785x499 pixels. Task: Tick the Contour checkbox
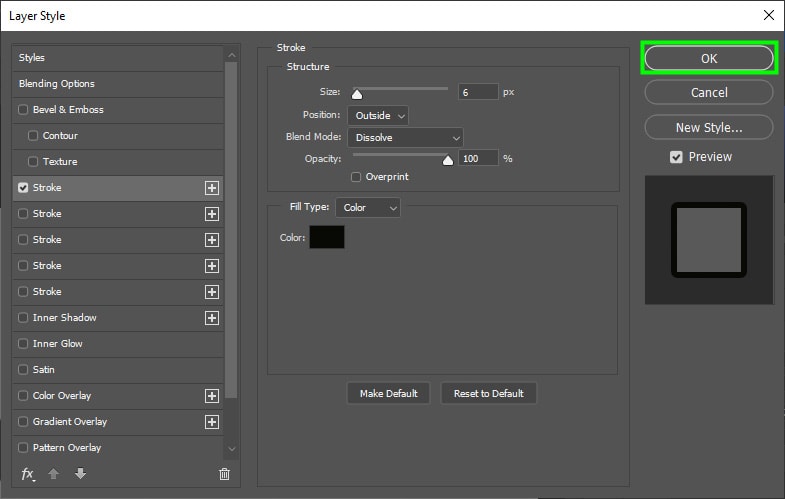[33, 136]
